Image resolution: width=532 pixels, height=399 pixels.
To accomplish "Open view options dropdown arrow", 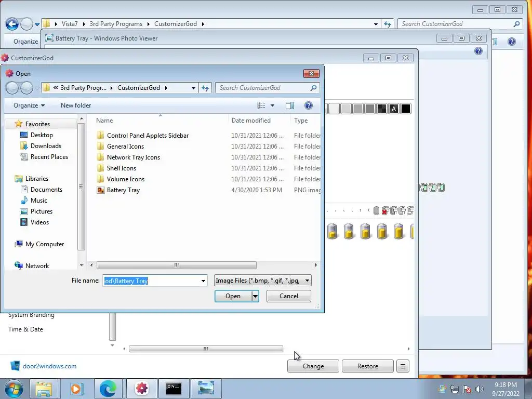I will click(272, 105).
